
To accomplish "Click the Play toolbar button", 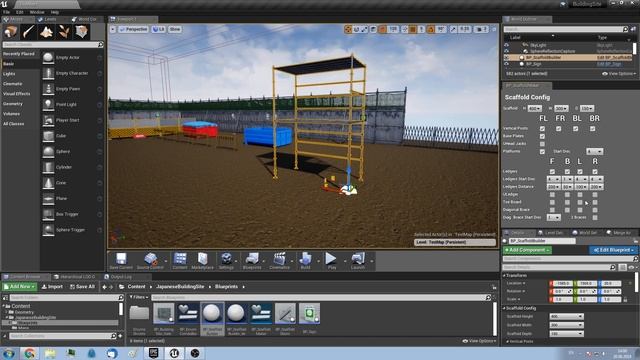I will pos(331,261).
